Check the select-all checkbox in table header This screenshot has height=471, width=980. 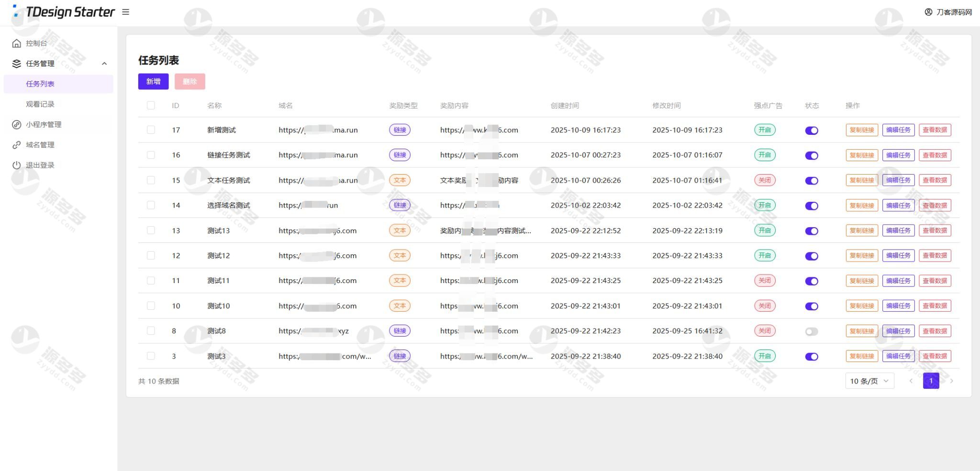tap(151, 106)
